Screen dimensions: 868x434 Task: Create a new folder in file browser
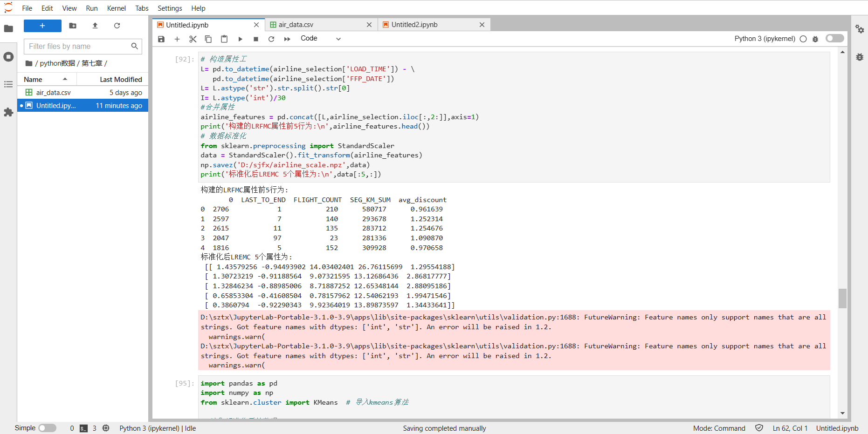[73, 26]
